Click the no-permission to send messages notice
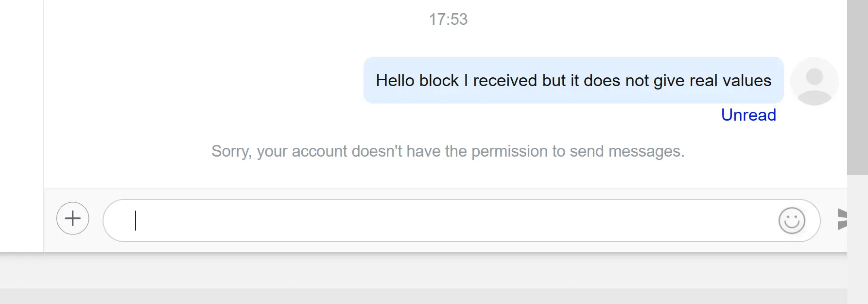 [x=448, y=151]
